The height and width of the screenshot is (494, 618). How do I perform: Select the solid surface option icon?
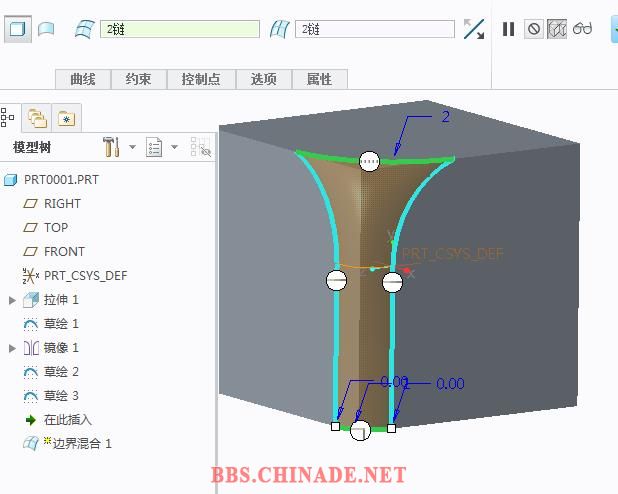click(18, 29)
